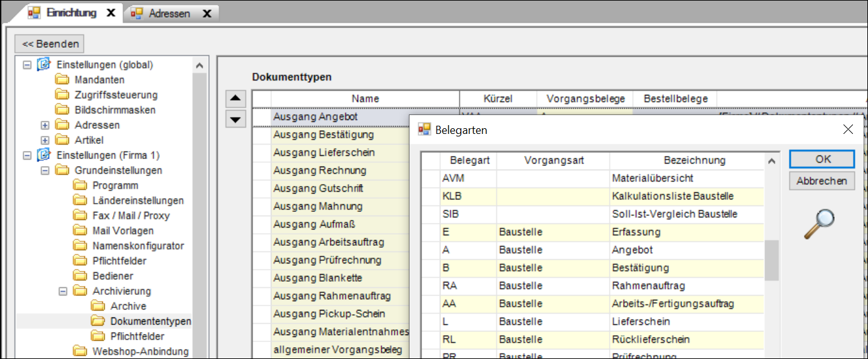868x359 pixels.
Task: Expand the Artikel tree node
Action: pos(45,140)
